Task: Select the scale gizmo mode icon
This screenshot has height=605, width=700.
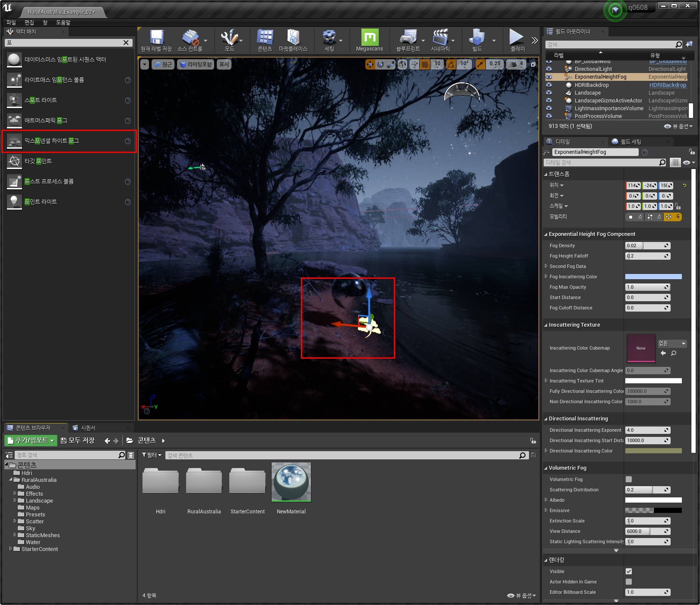Action: pos(391,64)
